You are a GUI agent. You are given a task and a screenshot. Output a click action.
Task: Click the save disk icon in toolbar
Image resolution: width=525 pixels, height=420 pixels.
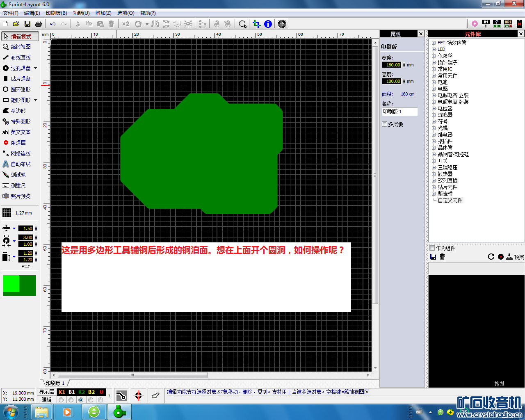click(x=27, y=24)
